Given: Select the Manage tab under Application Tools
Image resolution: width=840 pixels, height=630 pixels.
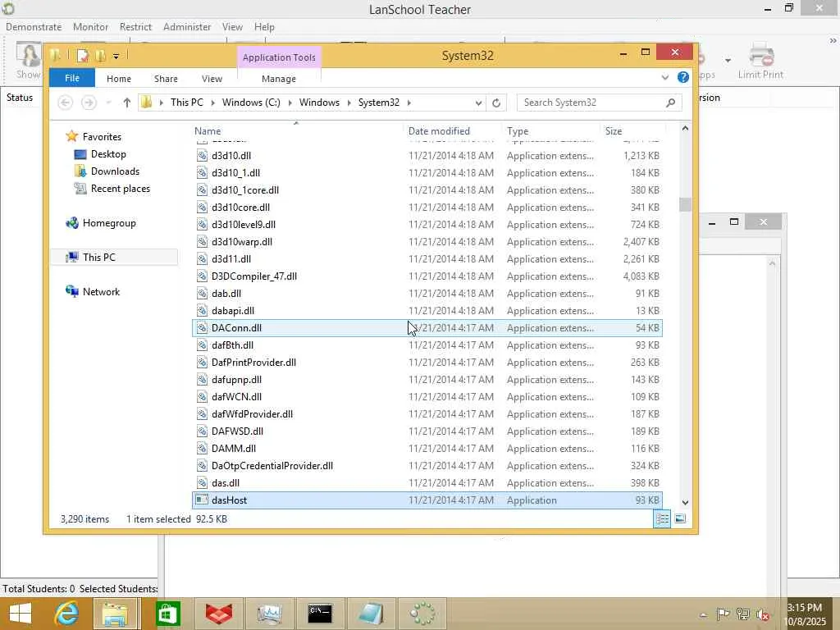Looking at the screenshot, I should pyautogui.click(x=279, y=79).
